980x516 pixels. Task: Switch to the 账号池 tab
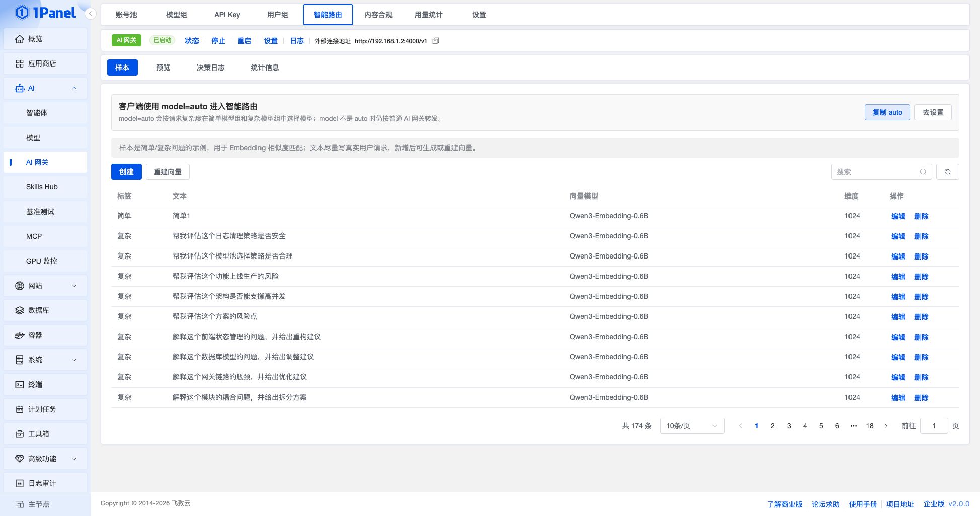point(126,15)
